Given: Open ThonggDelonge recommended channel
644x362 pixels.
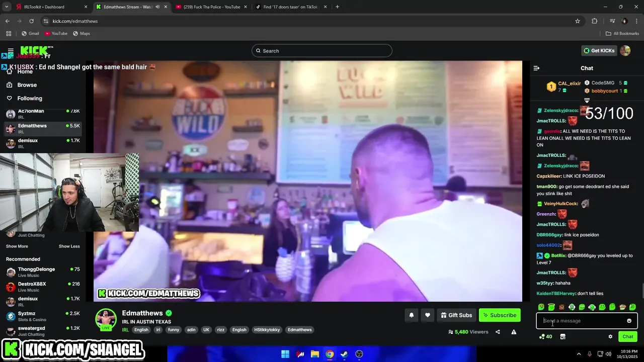Looking at the screenshot, I should click(x=43, y=272).
